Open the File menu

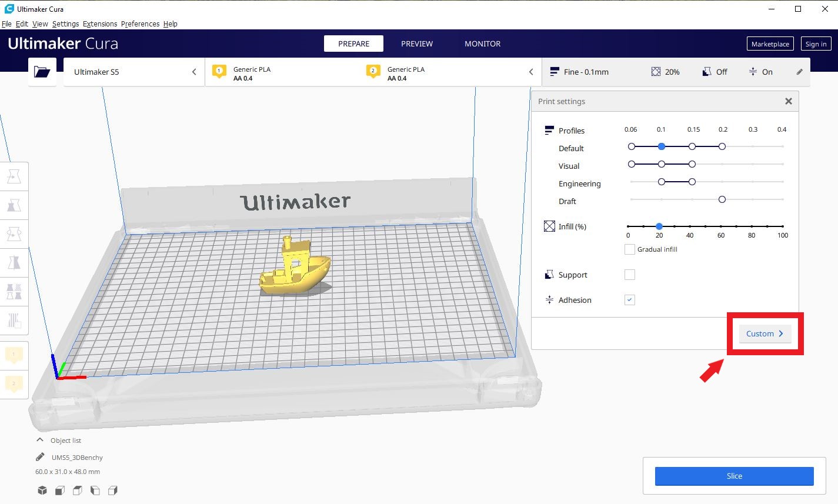pos(6,24)
